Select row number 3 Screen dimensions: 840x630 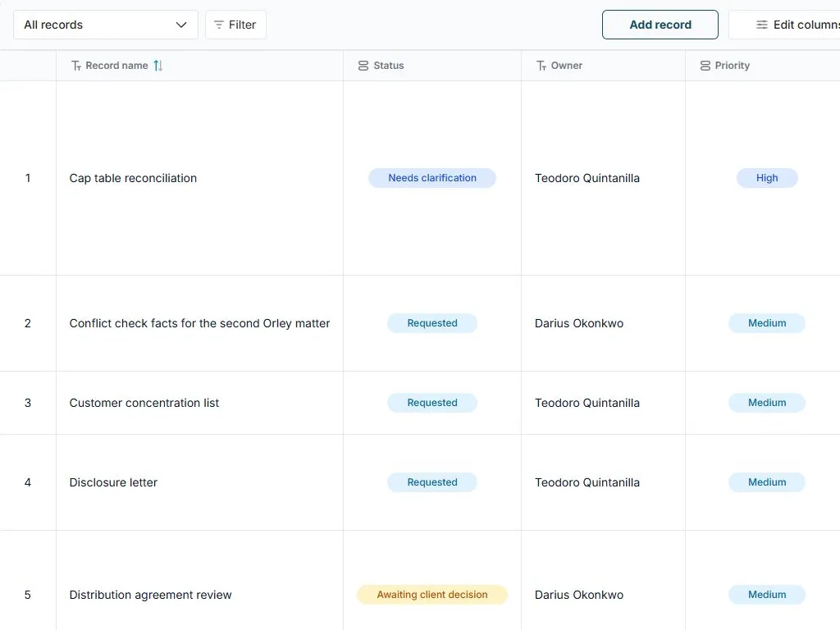point(28,403)
